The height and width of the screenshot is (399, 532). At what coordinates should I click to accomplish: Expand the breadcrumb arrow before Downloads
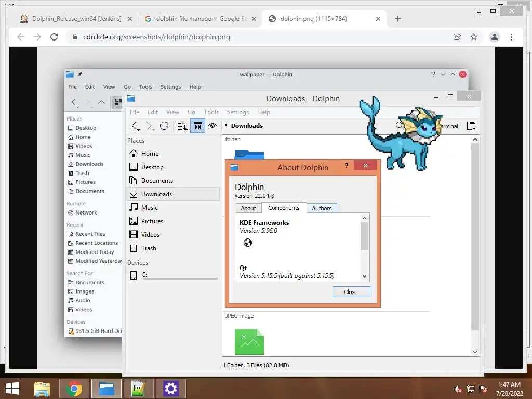[226, 125]
